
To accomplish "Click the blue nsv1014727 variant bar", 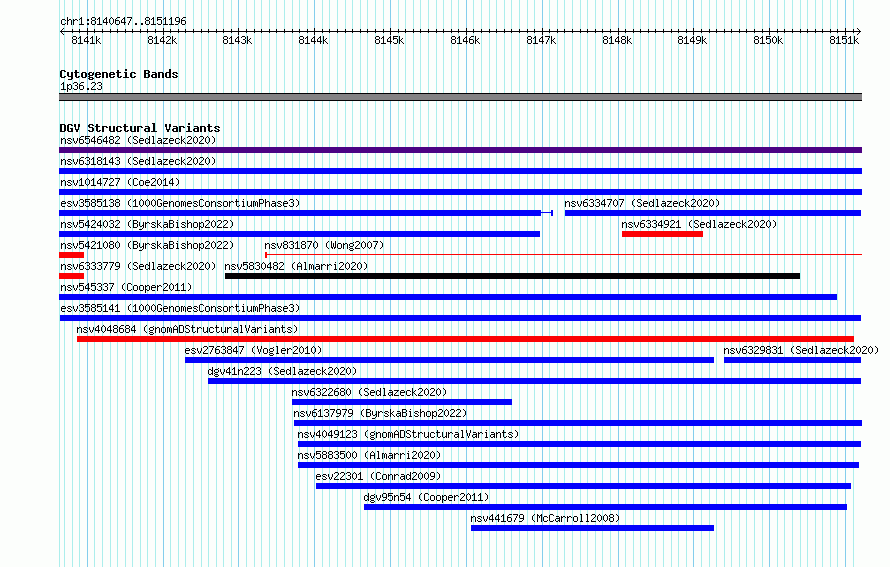I will point(460,192).
